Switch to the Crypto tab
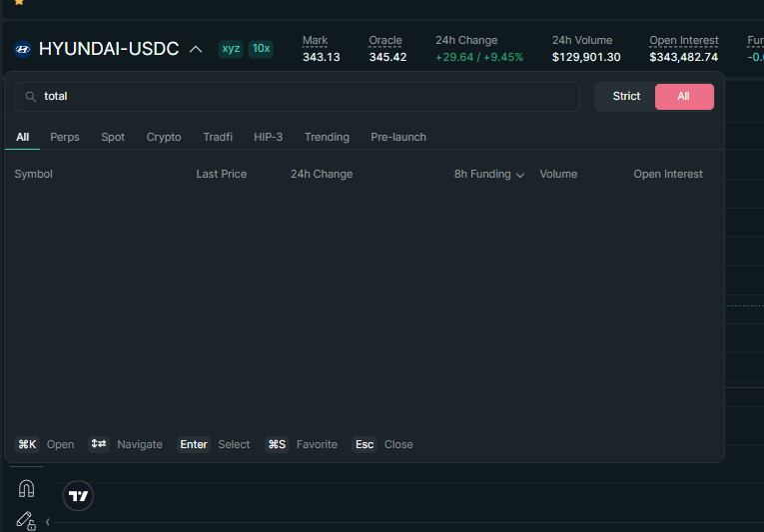The width and height of the screenshot is (764, 532). tap(164, 138)
